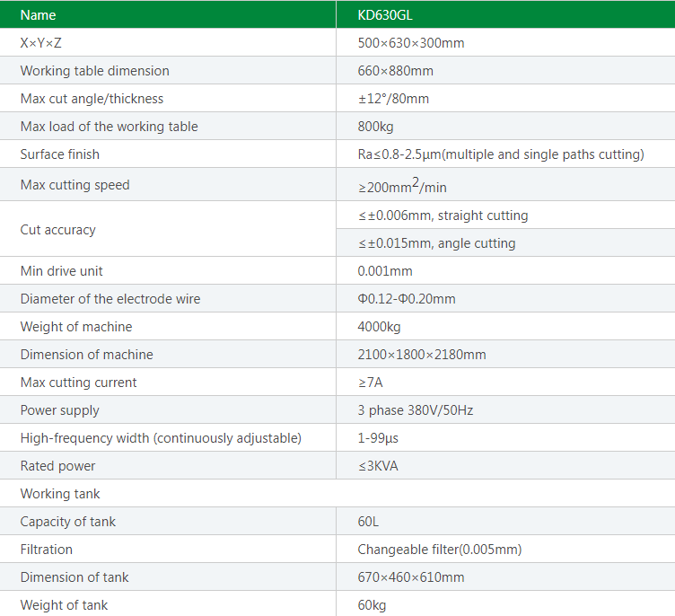Click the 'Working tank' section row
This screenshot has height=616, width=675.
[337, 494]
